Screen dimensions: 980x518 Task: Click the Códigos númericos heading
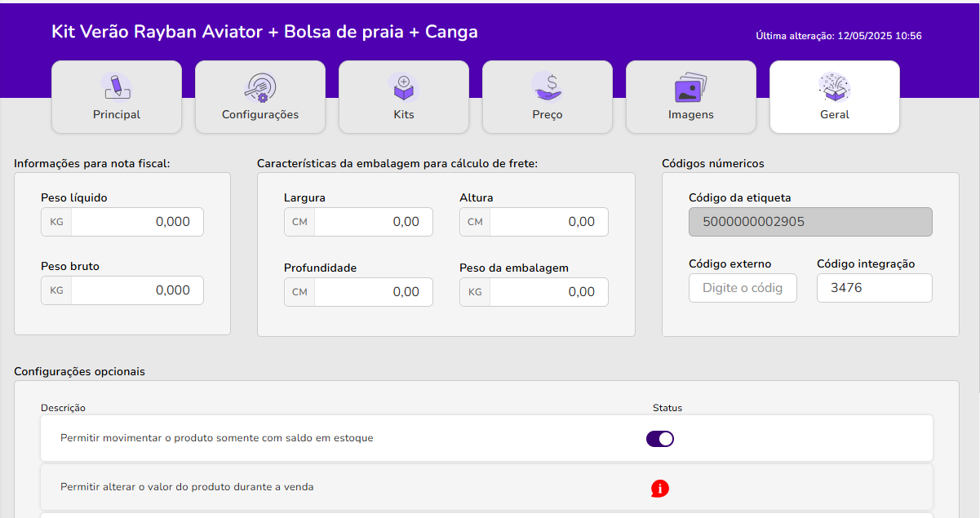click(x=713, y=163)
